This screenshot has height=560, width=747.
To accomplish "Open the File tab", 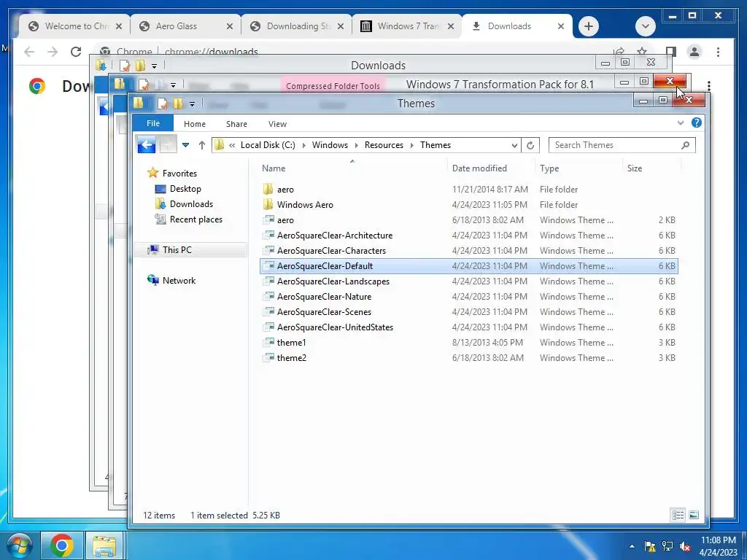I will point(153,123).
